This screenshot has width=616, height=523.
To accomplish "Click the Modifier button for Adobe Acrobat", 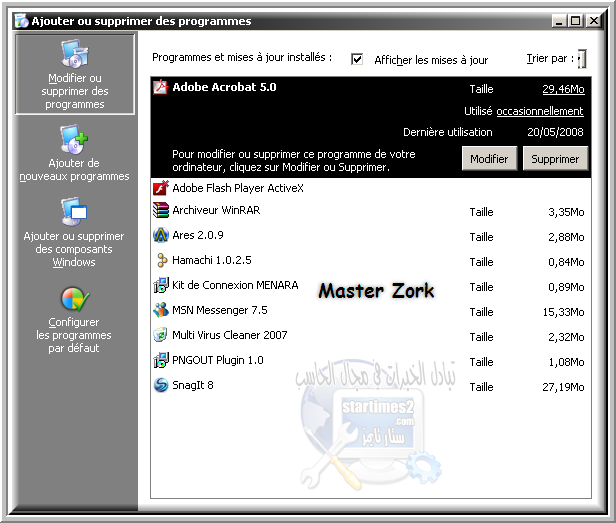I will [489, 159].
